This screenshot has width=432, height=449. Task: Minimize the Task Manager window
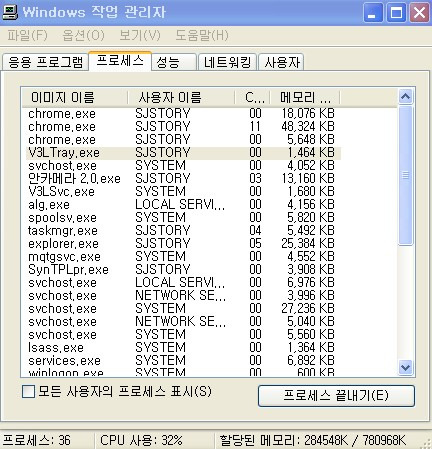pyautogui.click(x=373, y=13)
